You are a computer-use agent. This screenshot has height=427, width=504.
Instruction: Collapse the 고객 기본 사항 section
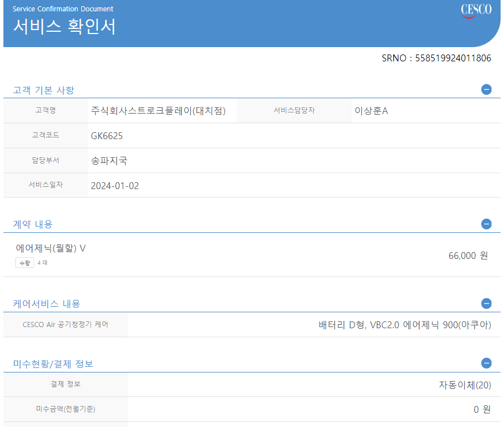coord(486,89)
